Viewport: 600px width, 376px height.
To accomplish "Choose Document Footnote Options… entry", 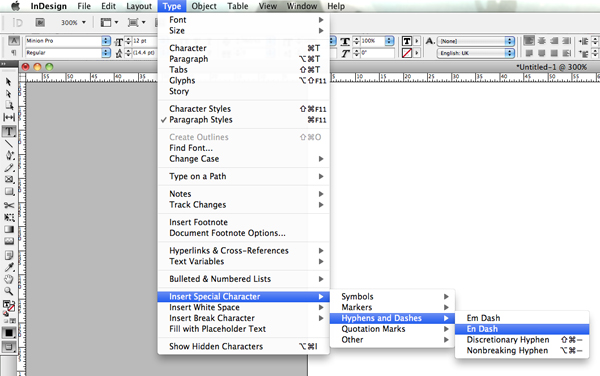I will coord(243,233).
